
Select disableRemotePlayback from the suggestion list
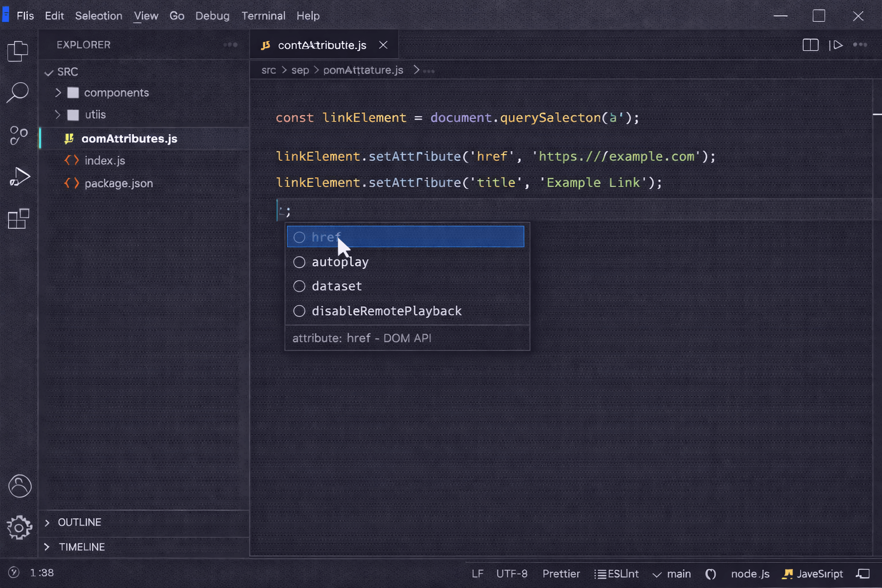[386, 311]
